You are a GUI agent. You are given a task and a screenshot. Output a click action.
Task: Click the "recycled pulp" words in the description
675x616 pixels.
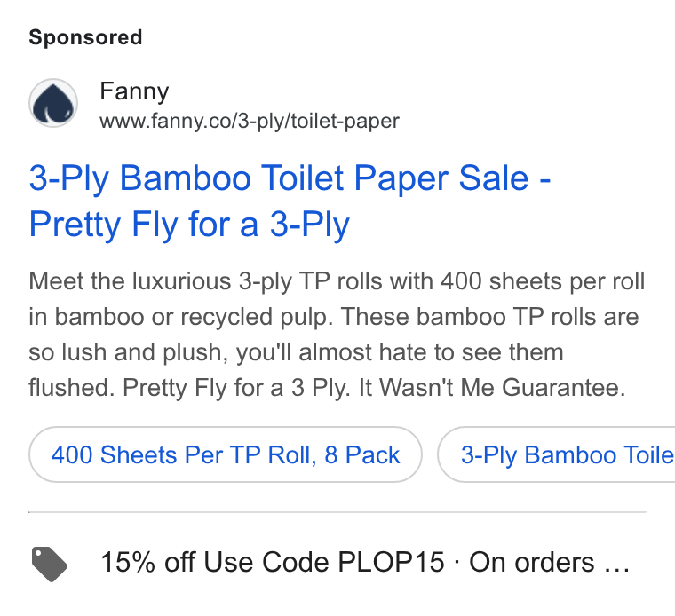pyautogui.click(x=257, y=317)
